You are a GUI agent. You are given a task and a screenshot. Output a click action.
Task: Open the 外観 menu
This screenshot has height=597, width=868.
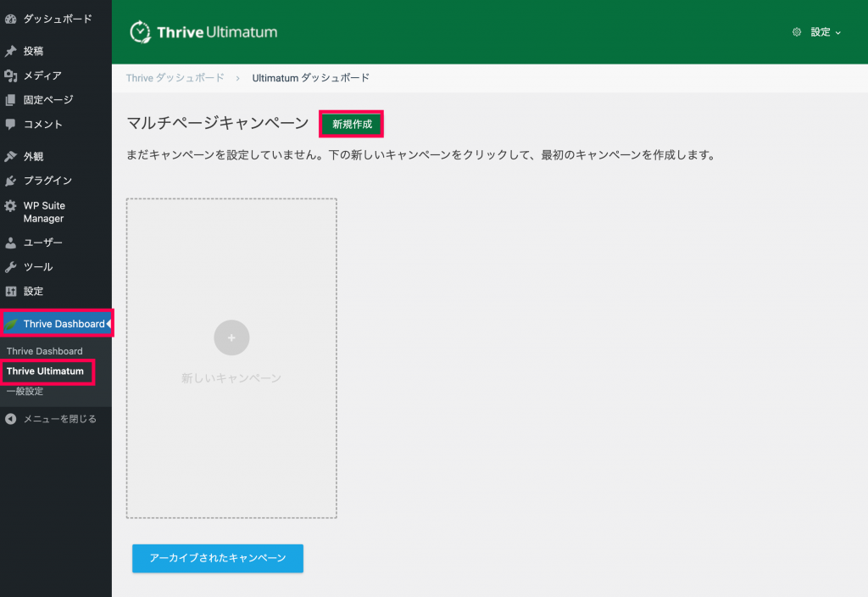pos(55,156)
